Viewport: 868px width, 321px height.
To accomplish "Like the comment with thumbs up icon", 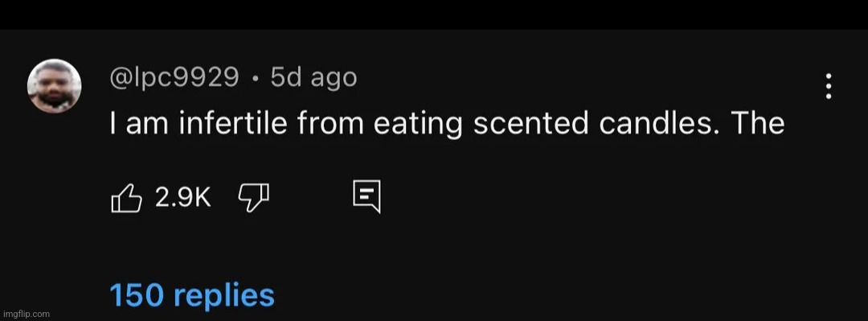I will (x=127, y=197).
